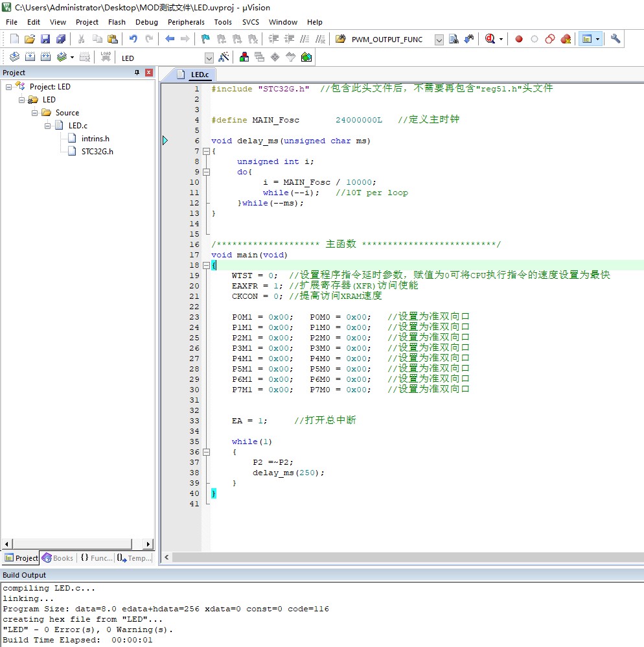Open the Flash menu
Image resolution: width=644 pixels, height=647 pixels.
pyautogui.click(x=117, y=22)
